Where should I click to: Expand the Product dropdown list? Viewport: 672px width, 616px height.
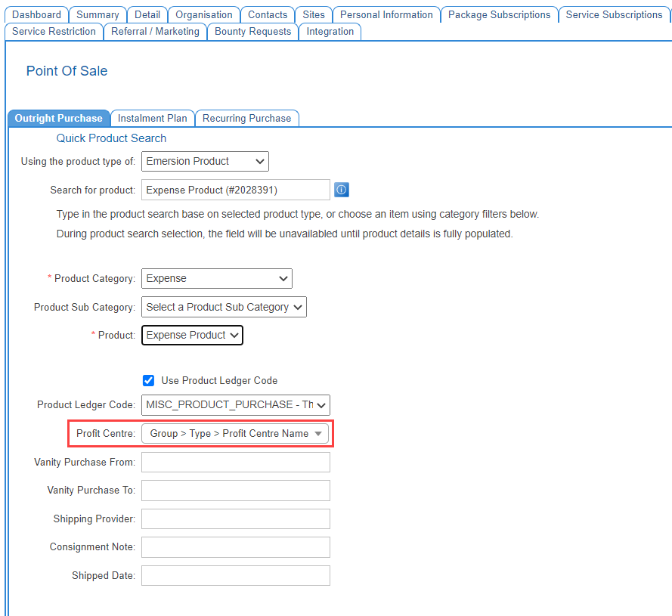(x=192, y=335)
